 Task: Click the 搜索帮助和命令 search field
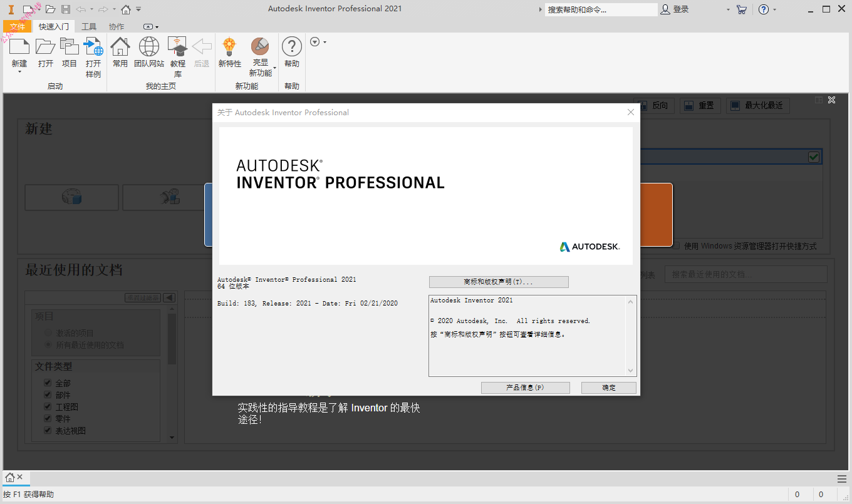(x=601, y=9)
